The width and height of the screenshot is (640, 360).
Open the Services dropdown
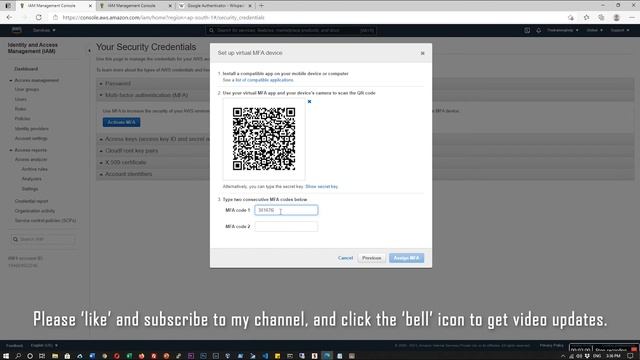tap(44, 30)
